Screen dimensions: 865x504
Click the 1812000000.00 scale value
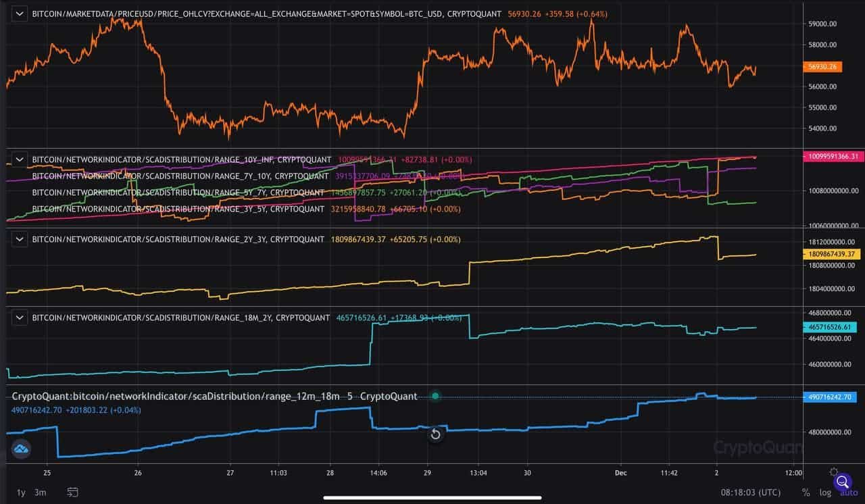click(831, 242)
